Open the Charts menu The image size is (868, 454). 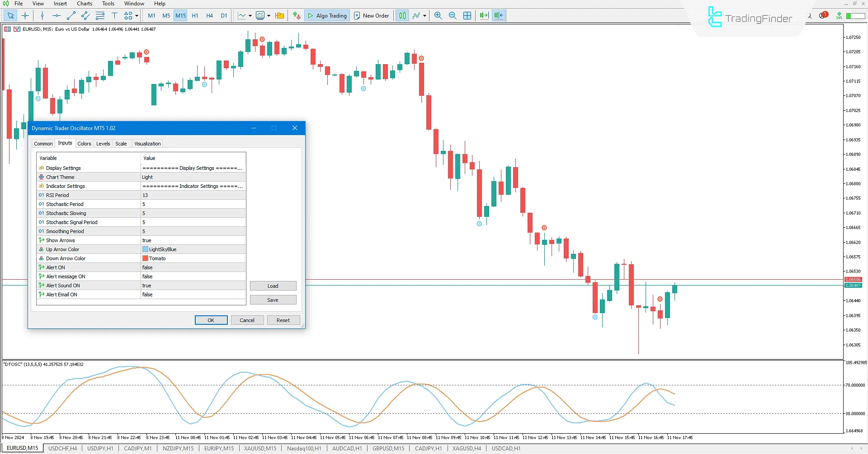(84, 4)
